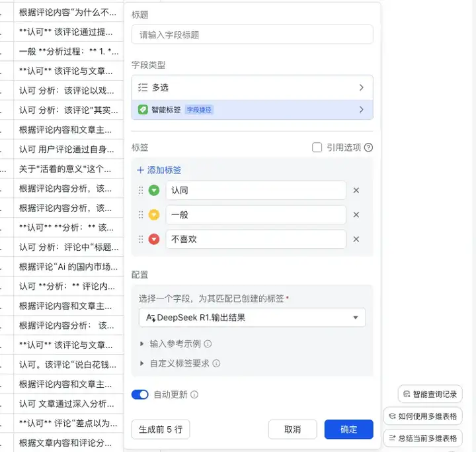This screenshot has height=452, width=476.
Task: Open 智能查询记录
Action: click(430, 394)
